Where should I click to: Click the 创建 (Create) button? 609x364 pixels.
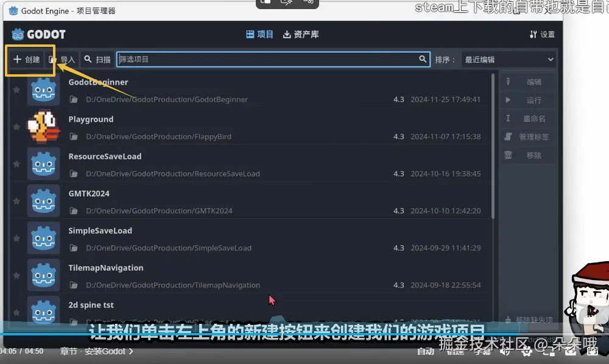point(26,60)
